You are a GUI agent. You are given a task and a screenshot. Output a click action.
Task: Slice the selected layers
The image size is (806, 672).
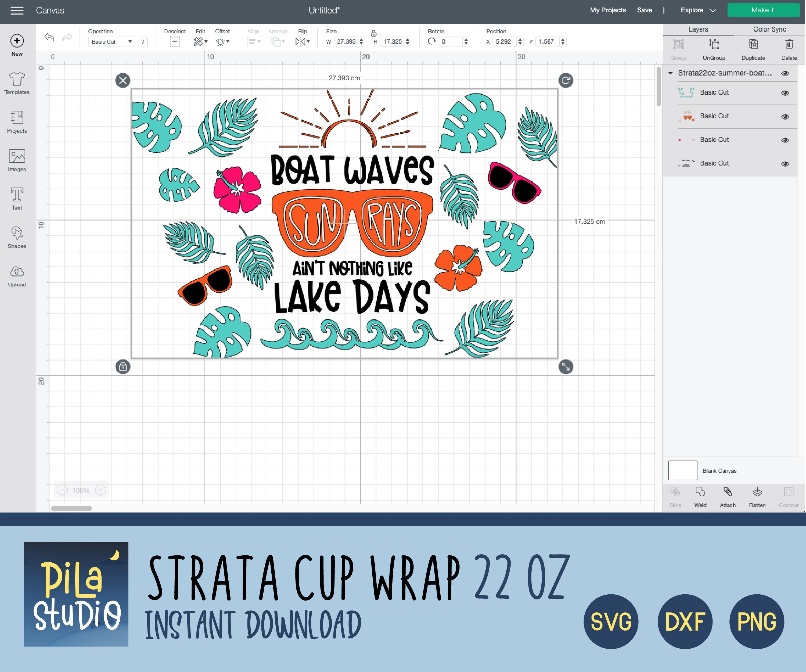675,496
